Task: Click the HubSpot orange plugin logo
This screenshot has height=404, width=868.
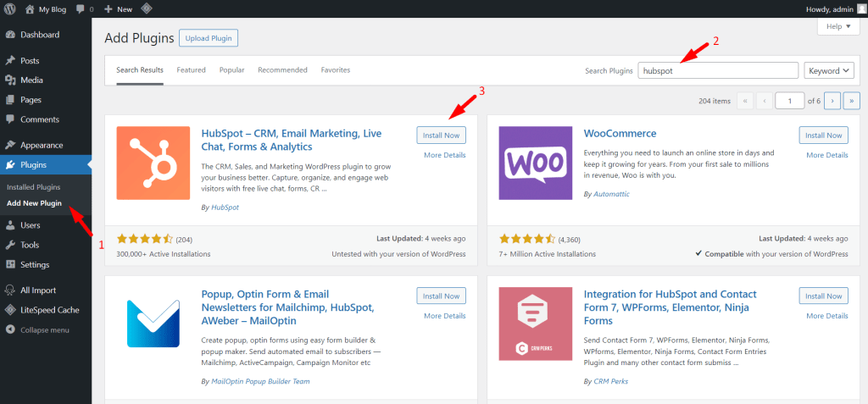Action: point(153,163)
